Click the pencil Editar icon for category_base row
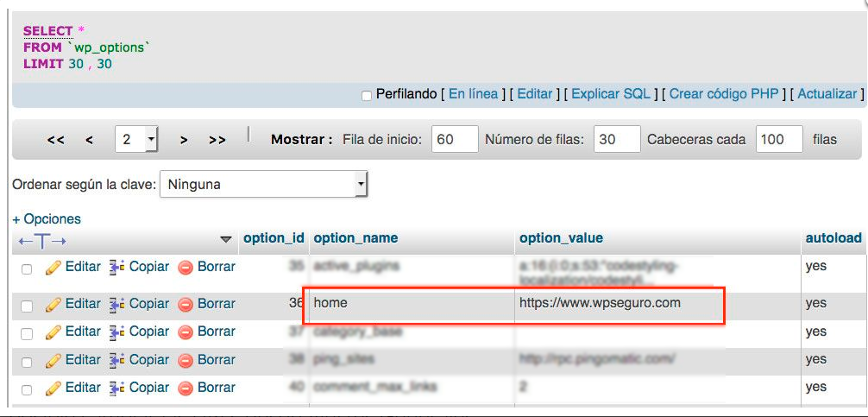Screen dimensions: 868x417 click(x=53, y=332)
